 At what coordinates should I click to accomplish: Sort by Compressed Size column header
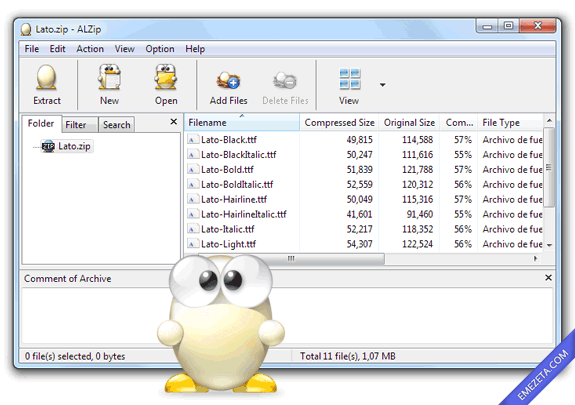[x=339, y=123]
